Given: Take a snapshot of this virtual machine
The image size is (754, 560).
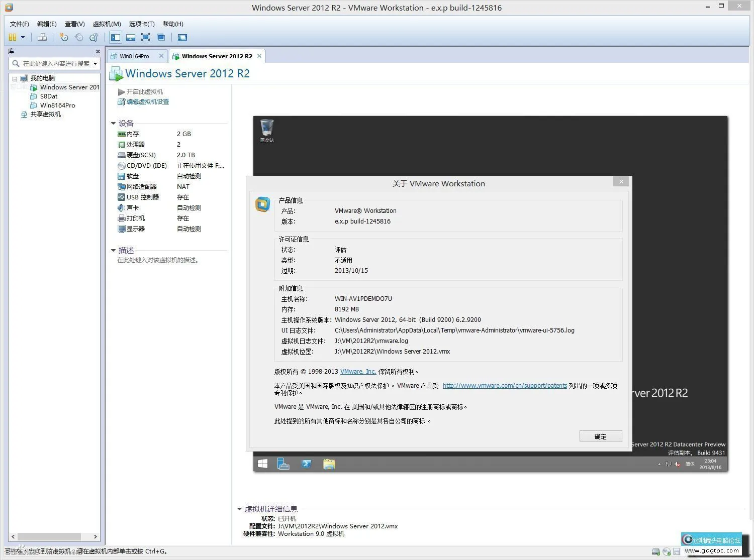Looking at the screenshot, I should pyautogui.click(x=64, y=37).
